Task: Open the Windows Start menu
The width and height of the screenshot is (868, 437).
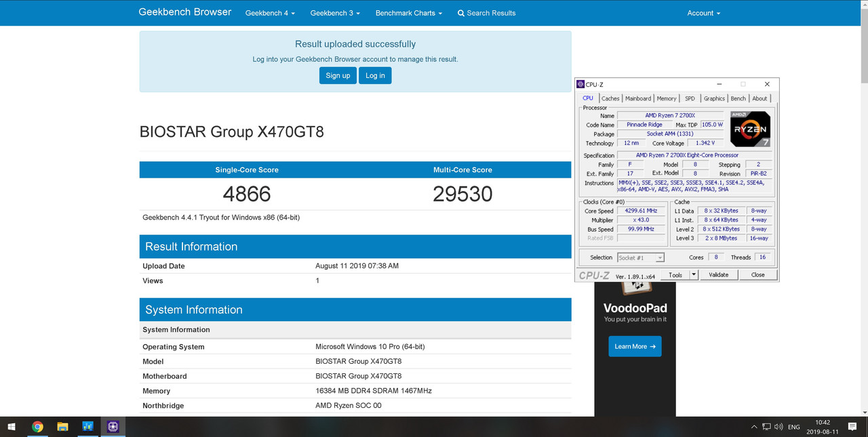Action: [12, 427]
